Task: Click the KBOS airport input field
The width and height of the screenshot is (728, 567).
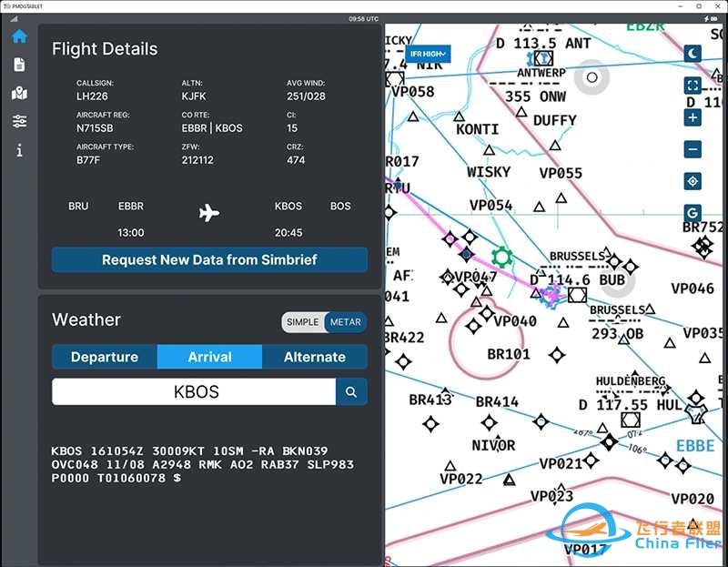Action: pyautogui.click(x=194, y=392)
